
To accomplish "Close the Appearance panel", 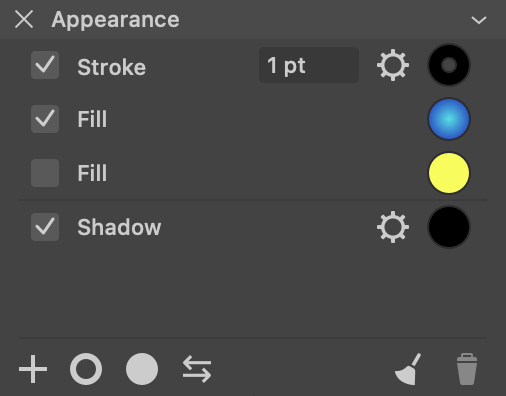I will point(24,19).
